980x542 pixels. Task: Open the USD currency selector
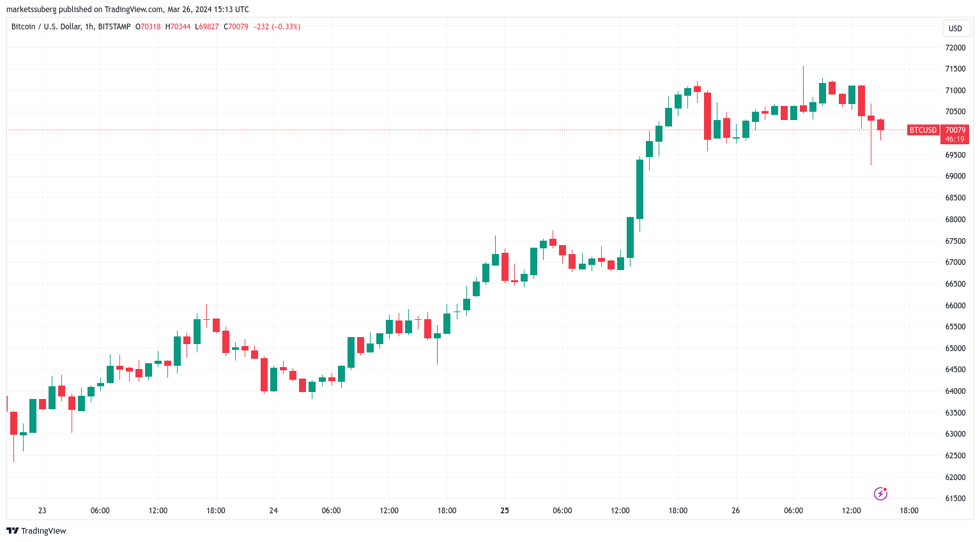pos(956,28)
